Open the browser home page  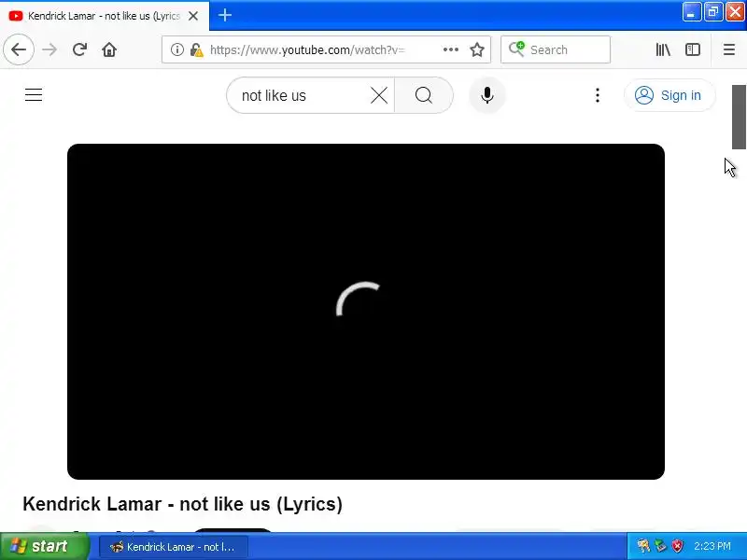click(x=109, y=49)
